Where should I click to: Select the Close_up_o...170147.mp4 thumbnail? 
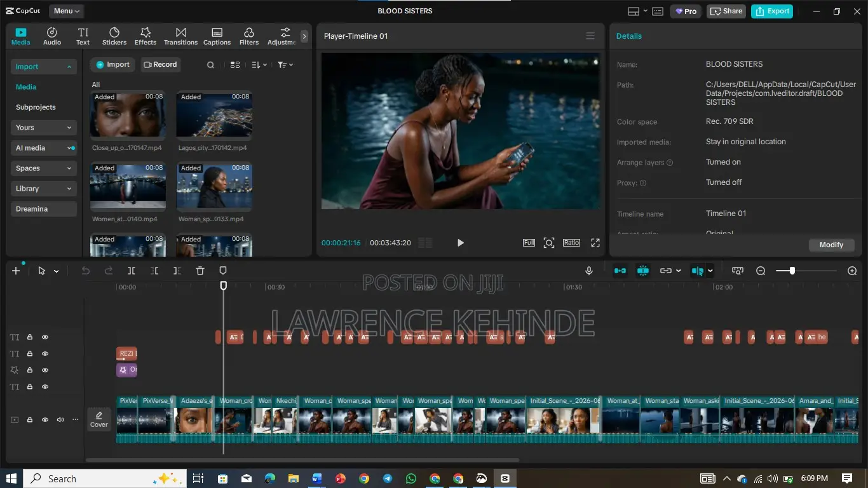[x=128, y=116]
